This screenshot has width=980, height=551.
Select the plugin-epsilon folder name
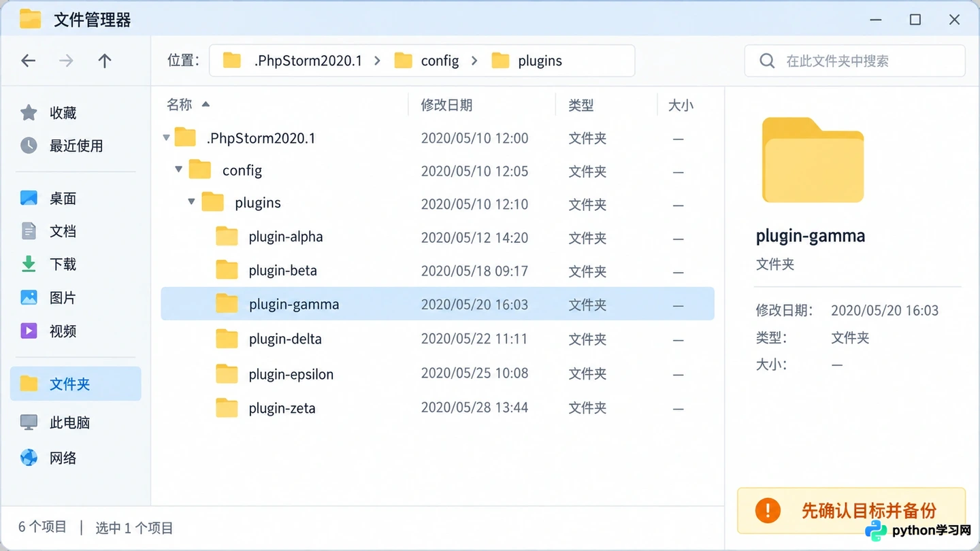click(291, 374)
